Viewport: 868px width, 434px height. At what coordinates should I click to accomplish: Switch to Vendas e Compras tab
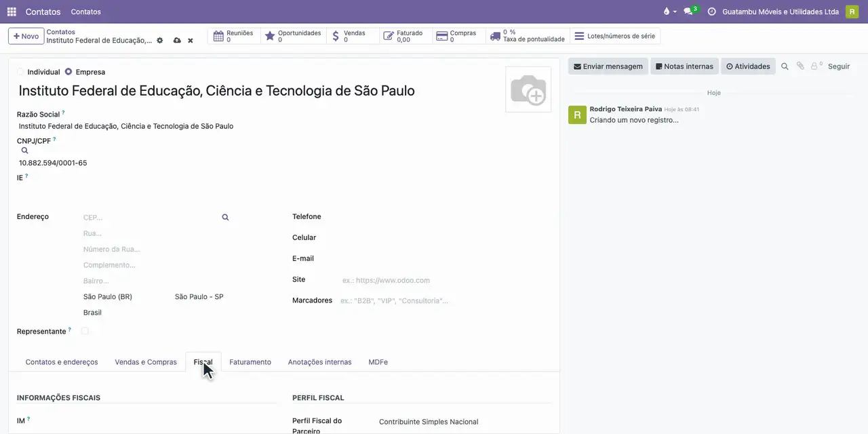coord(146,362)
